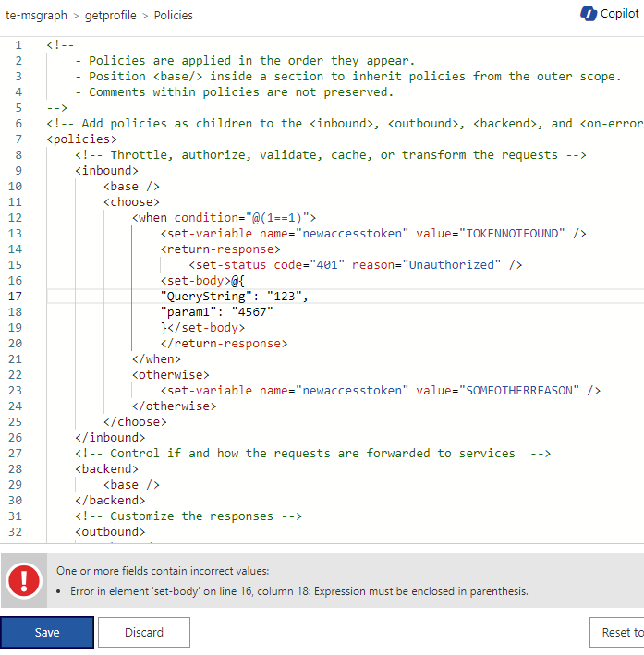Viewport: 644px width, 655px height.
Task: Click the set-body error message text
Action: [x=299, y=591]
